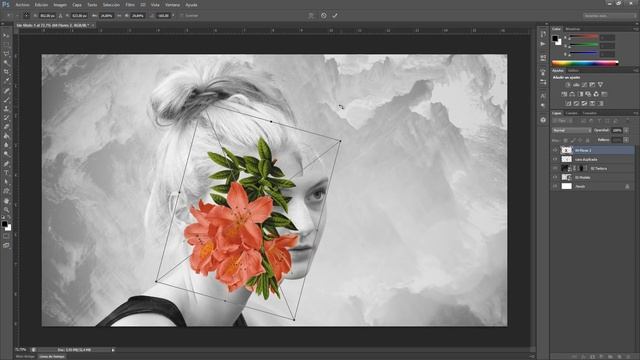Hide the top Flores 2 layer
Viewport: 640px width, 360px height.
tap(555, 150)
